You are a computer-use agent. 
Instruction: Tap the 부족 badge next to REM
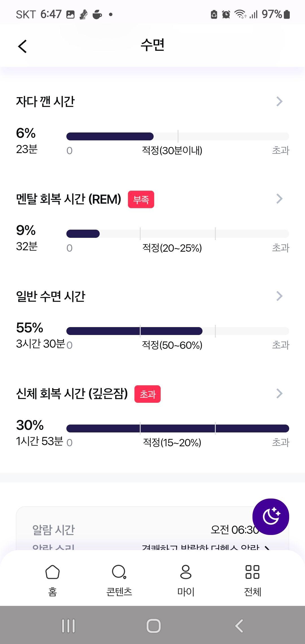[141, 199]
